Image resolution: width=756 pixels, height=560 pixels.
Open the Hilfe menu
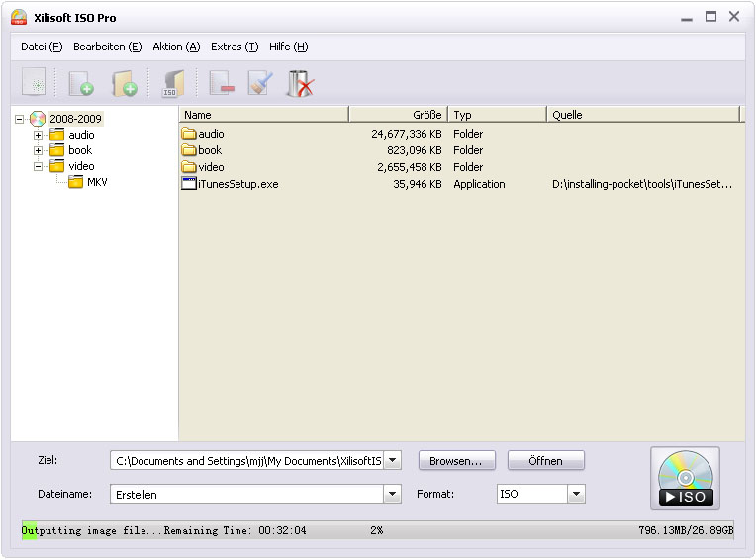tap(288, 47)
